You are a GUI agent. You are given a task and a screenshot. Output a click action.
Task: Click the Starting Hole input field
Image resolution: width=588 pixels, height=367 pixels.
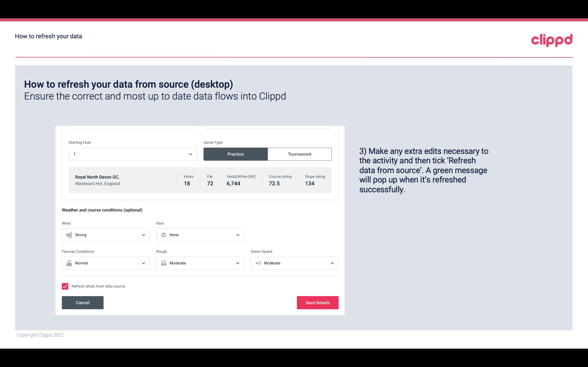(x=132, y=154)
